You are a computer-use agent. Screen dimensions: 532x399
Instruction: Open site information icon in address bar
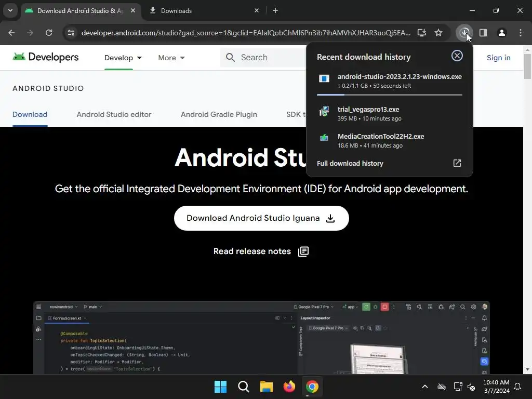point(71,33)
